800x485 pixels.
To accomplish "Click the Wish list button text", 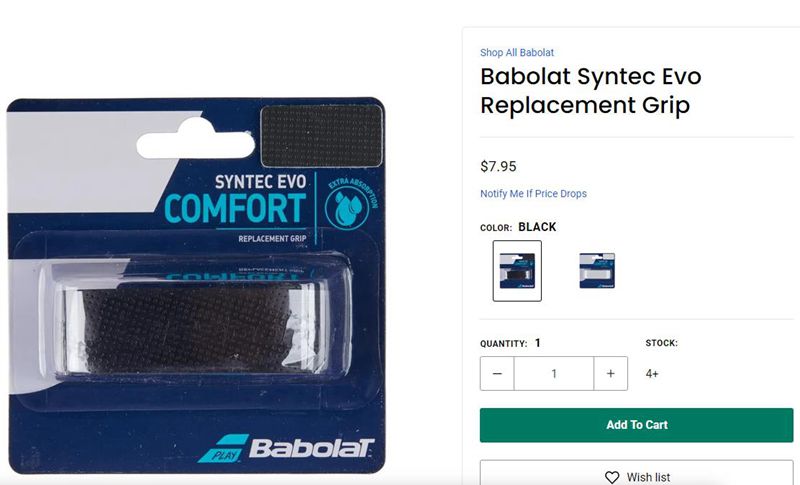I will pyautogui.click(x=648, y=477).
